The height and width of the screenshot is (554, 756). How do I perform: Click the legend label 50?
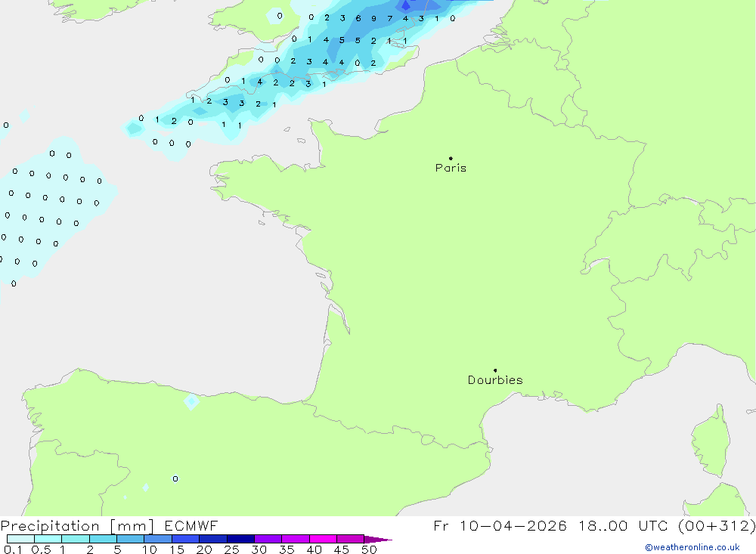369,549
